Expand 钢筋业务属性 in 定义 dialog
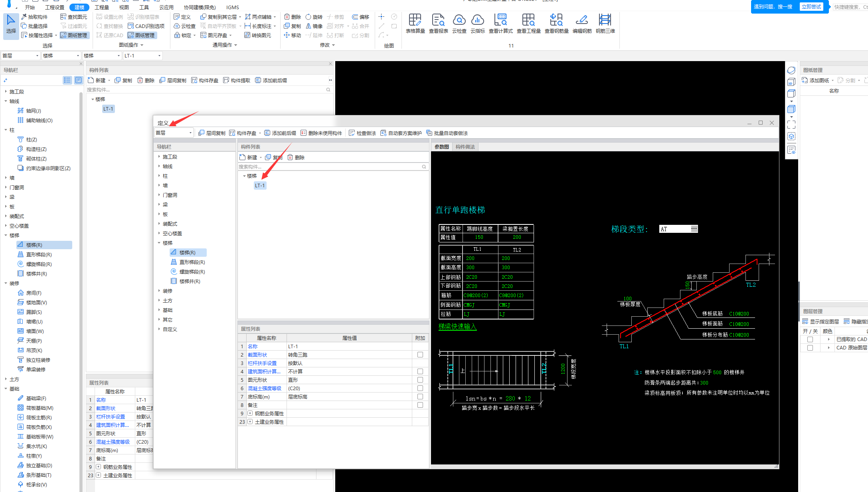The width and height of the screenshot is (868, 492). click(x=250, y=413)
